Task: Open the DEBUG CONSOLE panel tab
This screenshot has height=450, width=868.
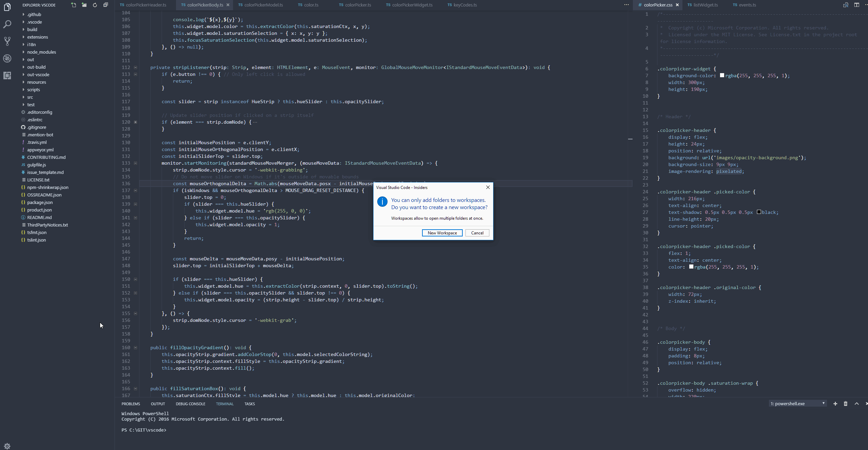Action: click(x=190, y=404)
